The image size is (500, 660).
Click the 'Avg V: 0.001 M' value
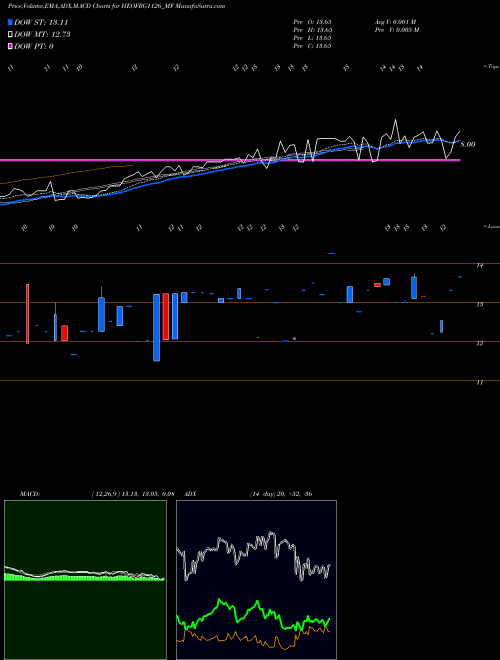point(395,21)
